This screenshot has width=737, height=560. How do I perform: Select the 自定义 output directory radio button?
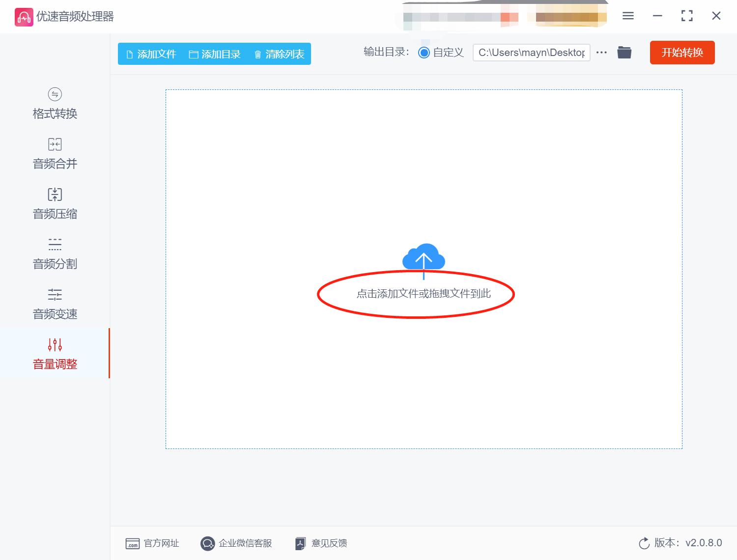(424, 52)
